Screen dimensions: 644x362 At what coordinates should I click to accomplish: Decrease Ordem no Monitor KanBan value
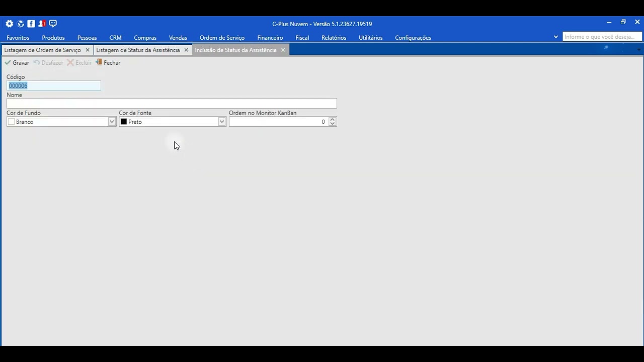pyautogui.click(x=332, y=124)
